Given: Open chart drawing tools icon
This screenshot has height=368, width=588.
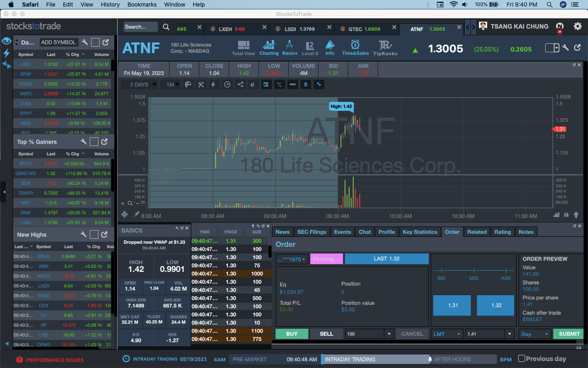Looking at the screenshot, I should click(201, 85).
